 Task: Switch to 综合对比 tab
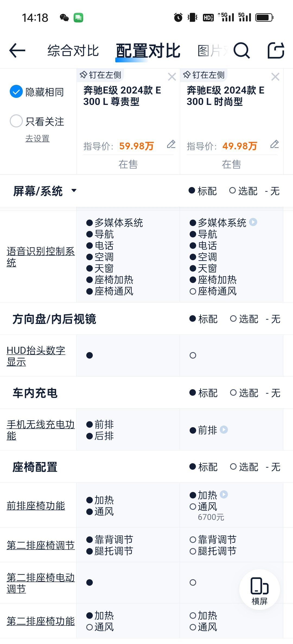73,51
